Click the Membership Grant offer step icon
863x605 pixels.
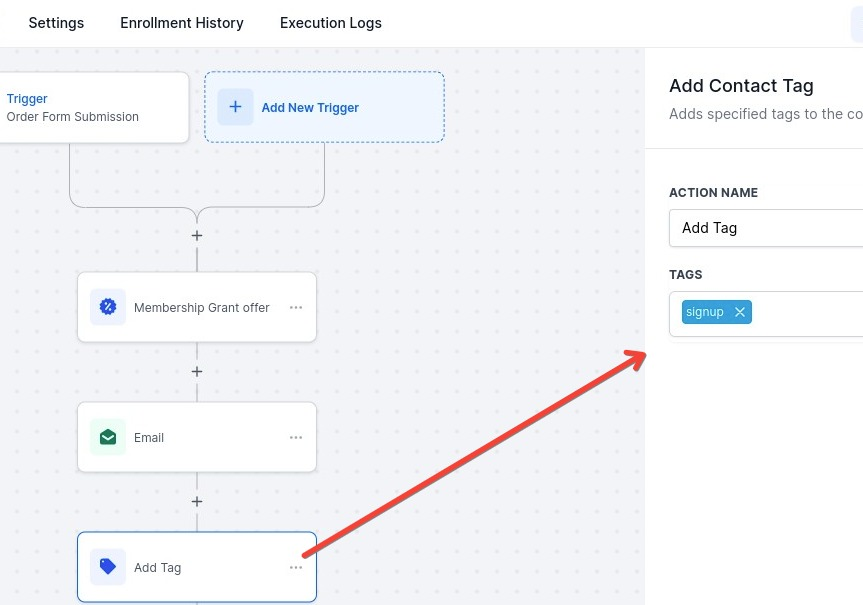pyautogui.click(x=108, y=306)
